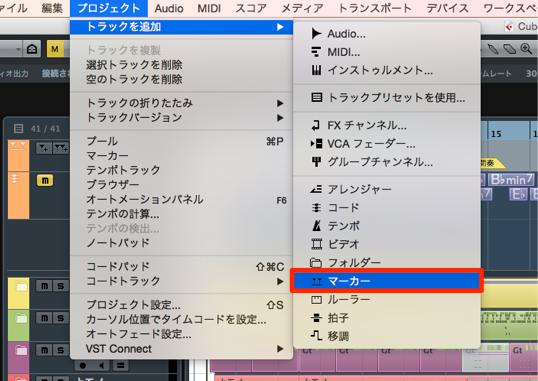Expand VST Connect submenu
The height and width of the screenshot is (381, 538).
click(280, 349)
